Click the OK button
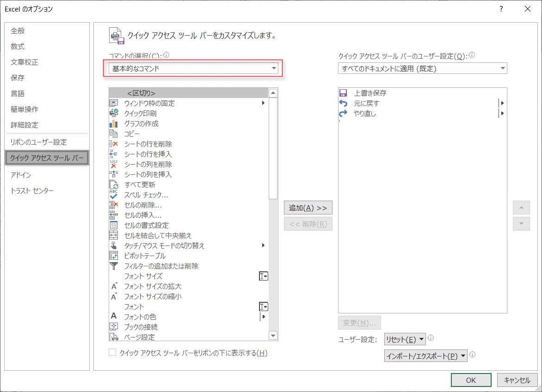Image resolution: width=542 pixels, height=392 pixels. tap(471, 380)
